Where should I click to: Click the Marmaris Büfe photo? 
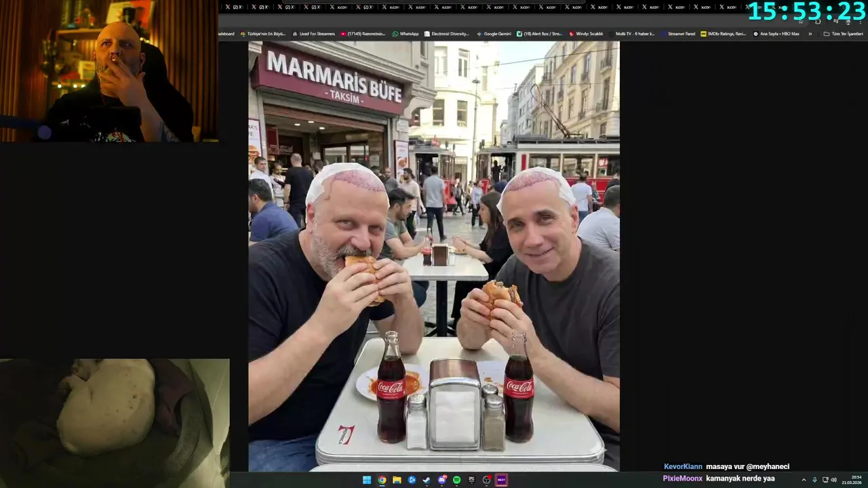[x=434, y=256]
